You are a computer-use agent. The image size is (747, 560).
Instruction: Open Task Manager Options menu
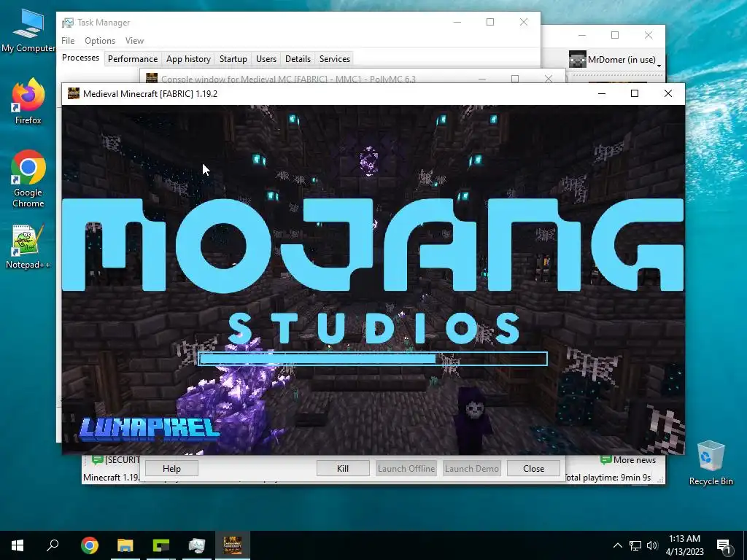pyautogui.click(x=100, y=41)
